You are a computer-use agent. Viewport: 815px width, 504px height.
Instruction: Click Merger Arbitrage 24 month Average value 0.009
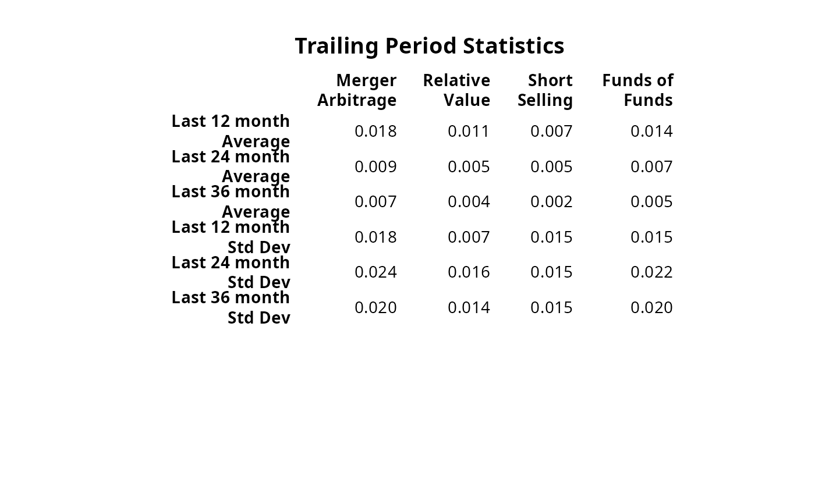tap(375, 167)
